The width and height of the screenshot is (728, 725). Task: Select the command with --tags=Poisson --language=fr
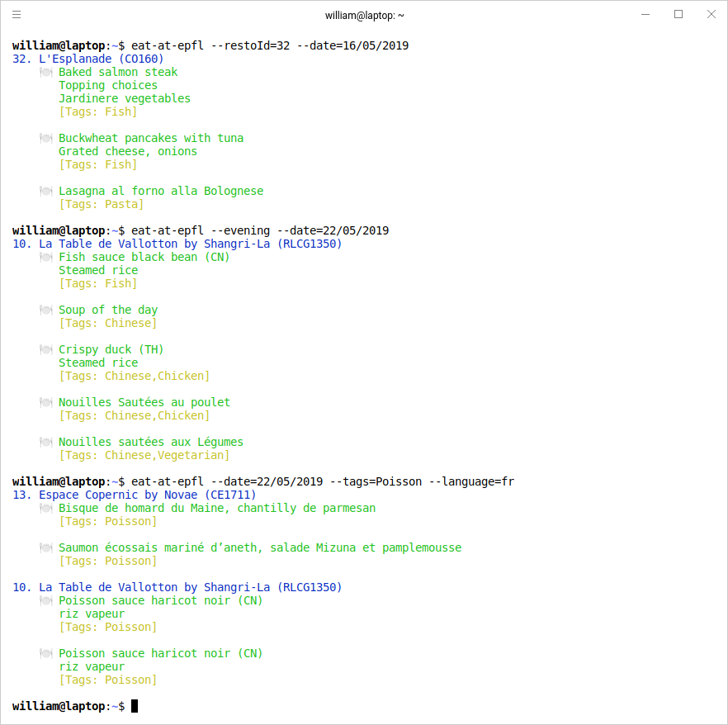click(x=323, y=482)
